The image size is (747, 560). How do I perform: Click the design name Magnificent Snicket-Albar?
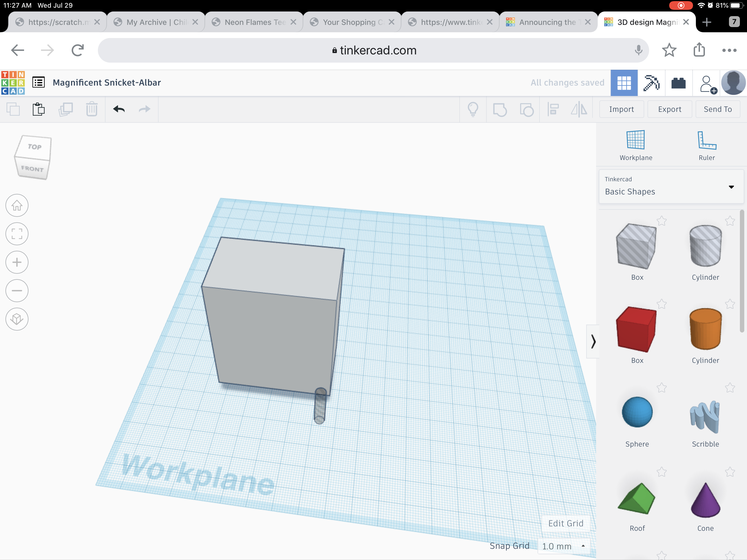[107, 82]
